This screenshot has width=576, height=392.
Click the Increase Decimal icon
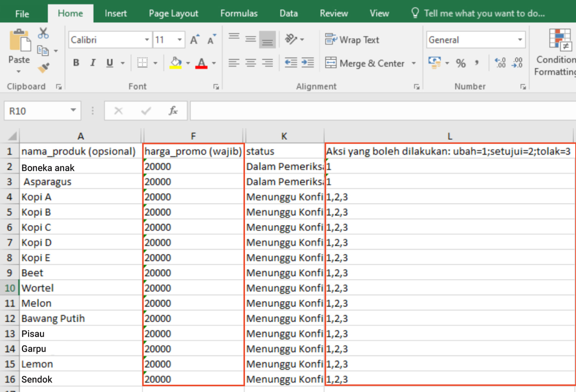(x=500, y=63)
